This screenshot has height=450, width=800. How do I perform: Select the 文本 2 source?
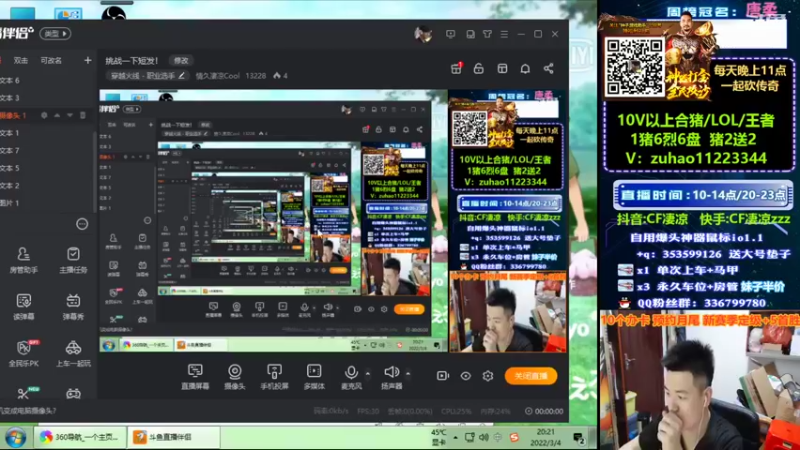[x=47, y=186]
